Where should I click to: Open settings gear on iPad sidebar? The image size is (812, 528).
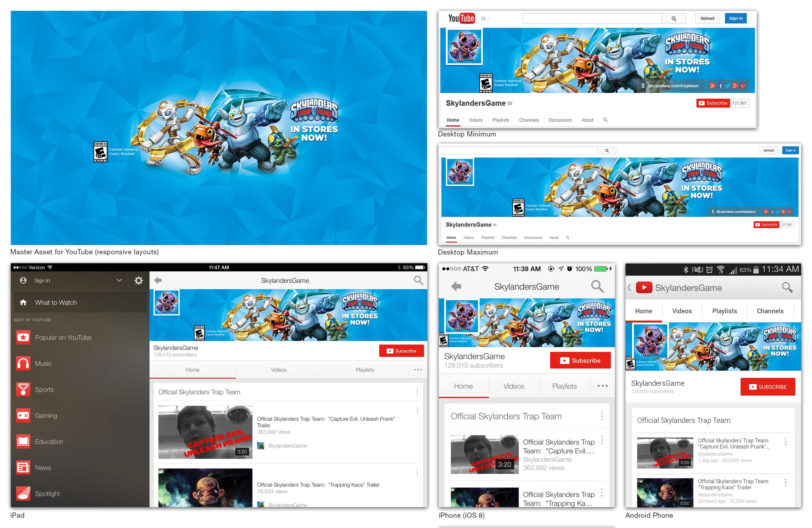tap(138, 280)
